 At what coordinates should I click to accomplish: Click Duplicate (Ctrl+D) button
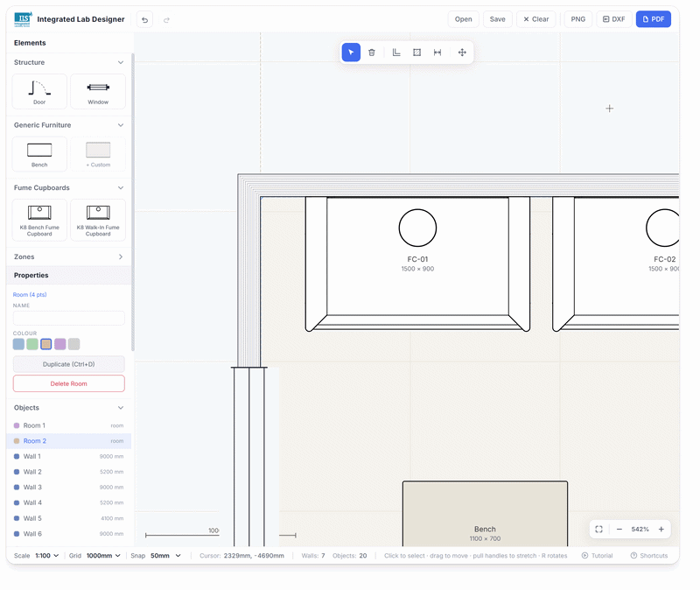69,364
